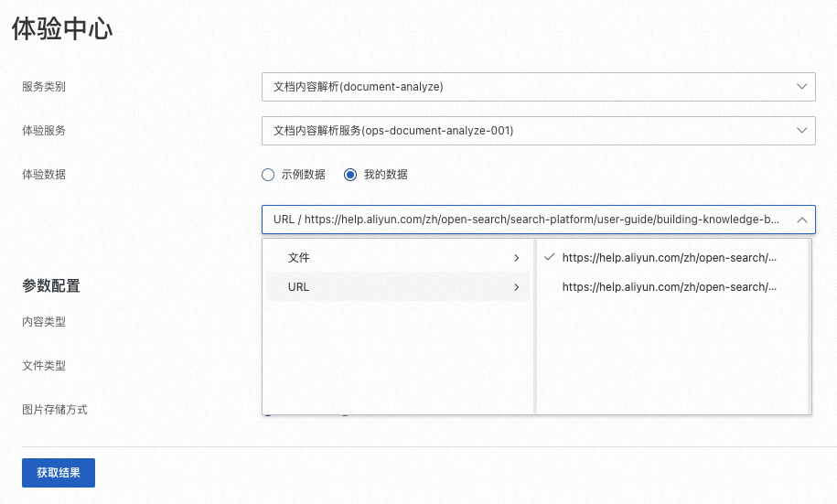Click the 参数配置 section heading
The height and width of the screenshot is (504, 837).
pyautogui.click(x=51, y=285)
